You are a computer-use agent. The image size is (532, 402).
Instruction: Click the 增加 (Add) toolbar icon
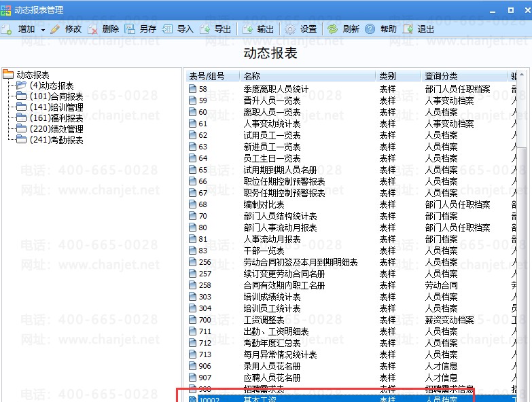click(7, 29)
